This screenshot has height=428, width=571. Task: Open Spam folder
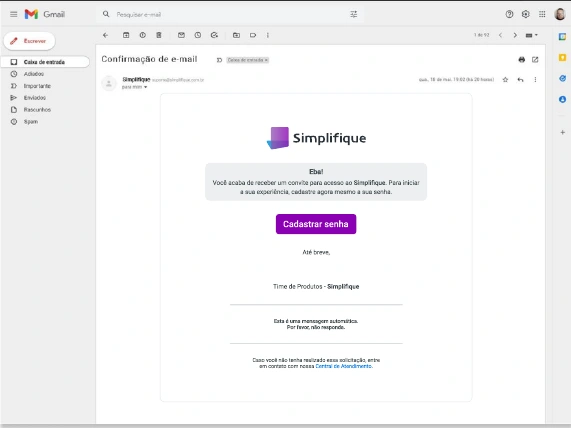point(31,122)
